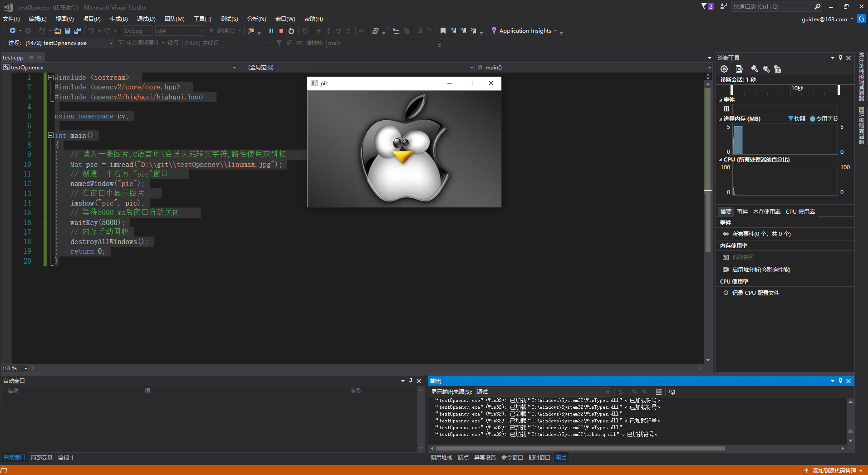
Task: Open the process [1472] testOpnencv.exe dropdown
Action: [x=69, y=43]
